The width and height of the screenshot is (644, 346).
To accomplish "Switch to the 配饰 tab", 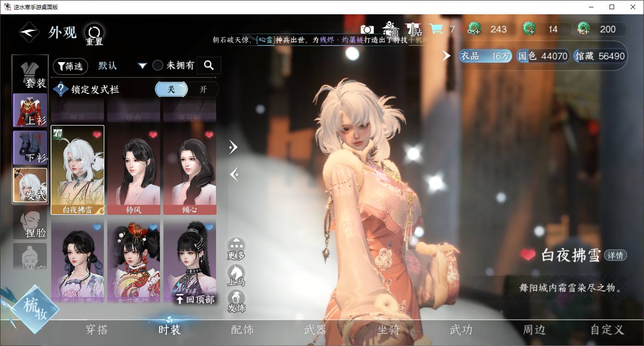I will (242, 329).
